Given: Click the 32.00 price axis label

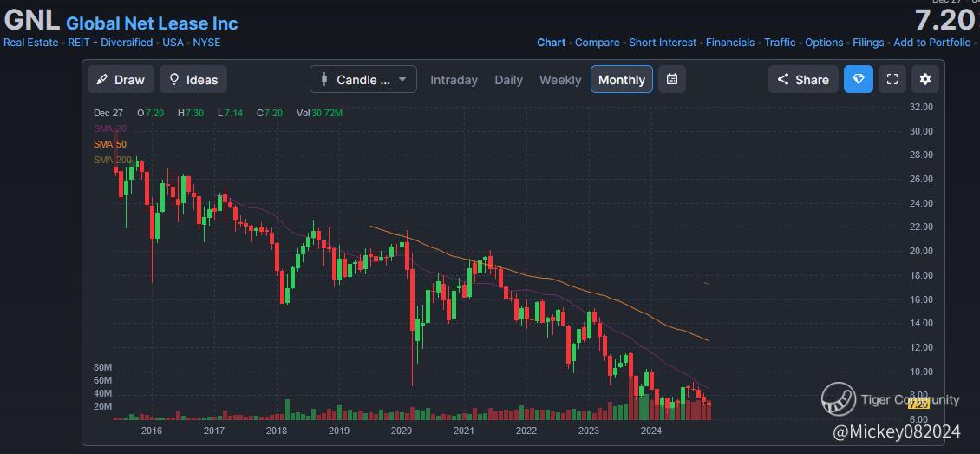Looking at the screenshot, I should tap(921, 107).
